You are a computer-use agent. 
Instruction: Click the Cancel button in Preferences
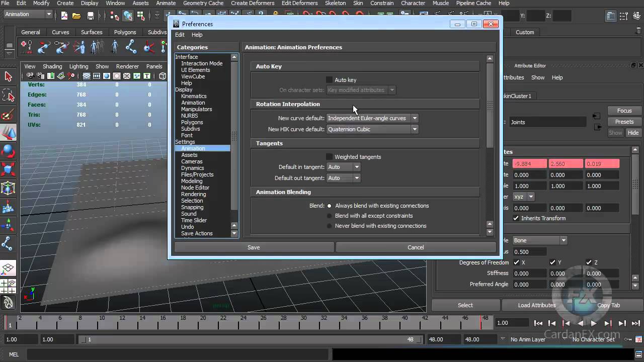coord(416,247)
